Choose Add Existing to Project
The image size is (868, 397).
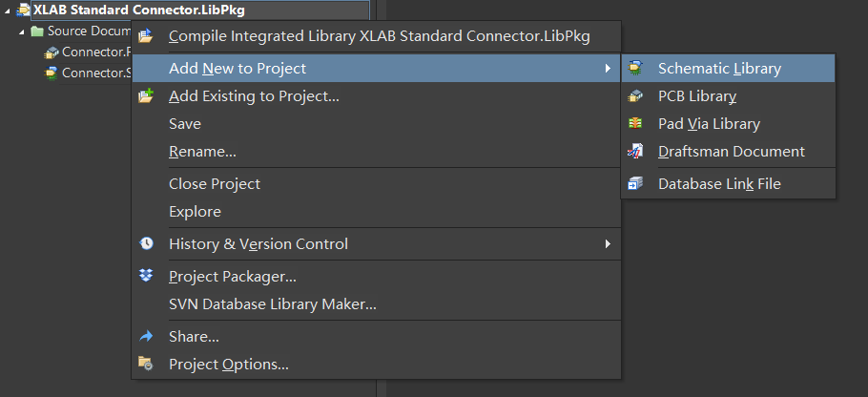pyautogui.click(x=254, y=96)
